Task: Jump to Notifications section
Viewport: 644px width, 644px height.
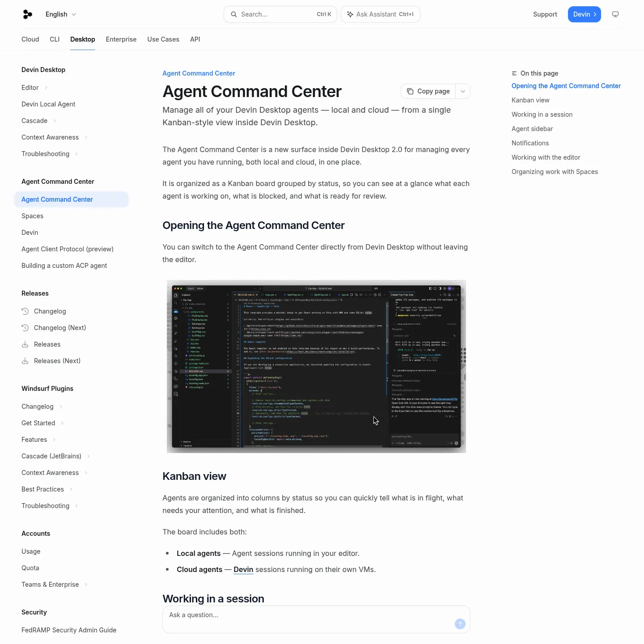Action: click(x=530, y=143)
